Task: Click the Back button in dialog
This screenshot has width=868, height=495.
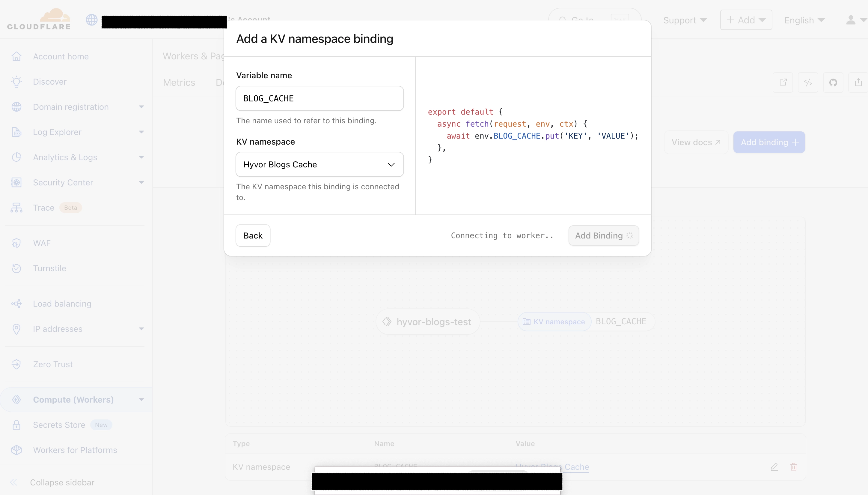Action: [x=253, y=235]
